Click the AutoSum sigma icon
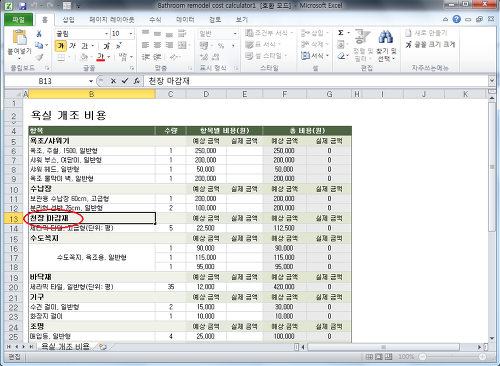500x366 pixels. tap(341, 33)
